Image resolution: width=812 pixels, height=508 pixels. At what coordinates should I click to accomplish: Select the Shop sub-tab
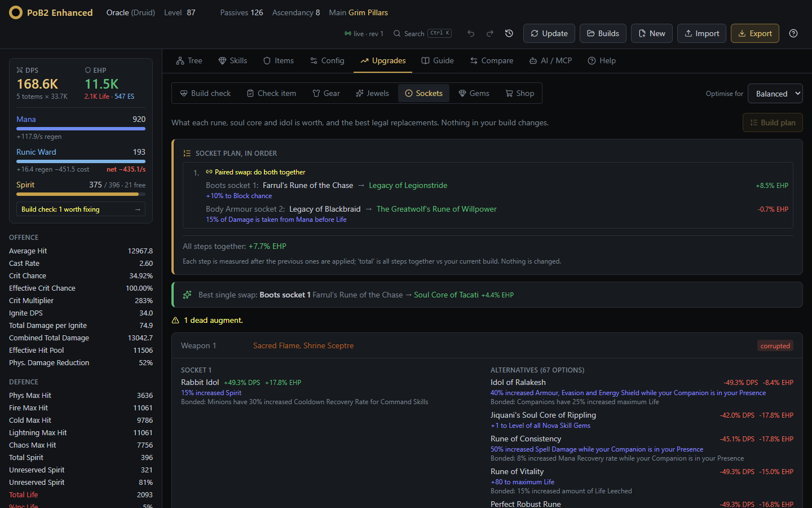coord(519,93)
